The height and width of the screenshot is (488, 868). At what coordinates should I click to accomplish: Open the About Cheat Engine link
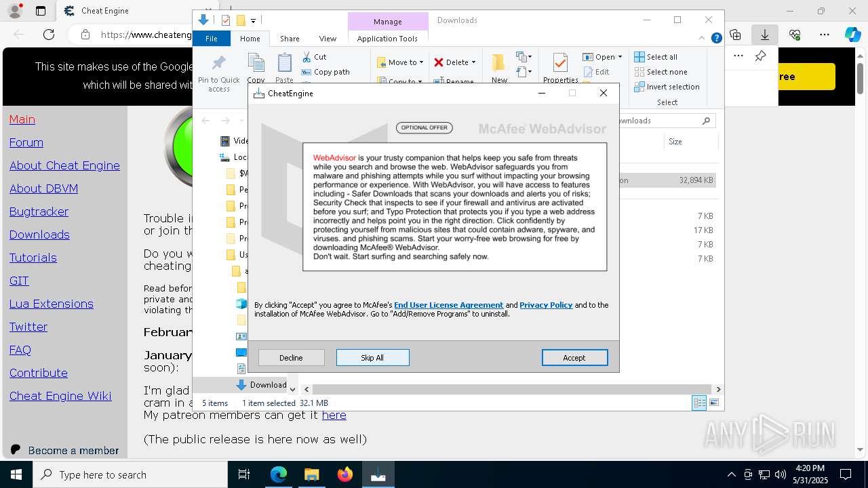point(64,165)
